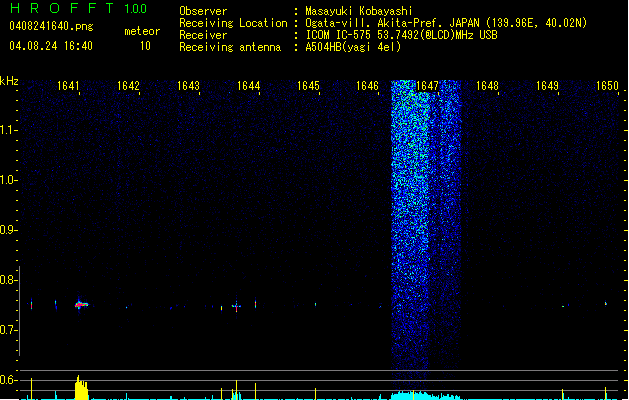
Task: Select the location text Ogata-vill. Akita-Pref. JAPAN
Action: click(392, 23)
